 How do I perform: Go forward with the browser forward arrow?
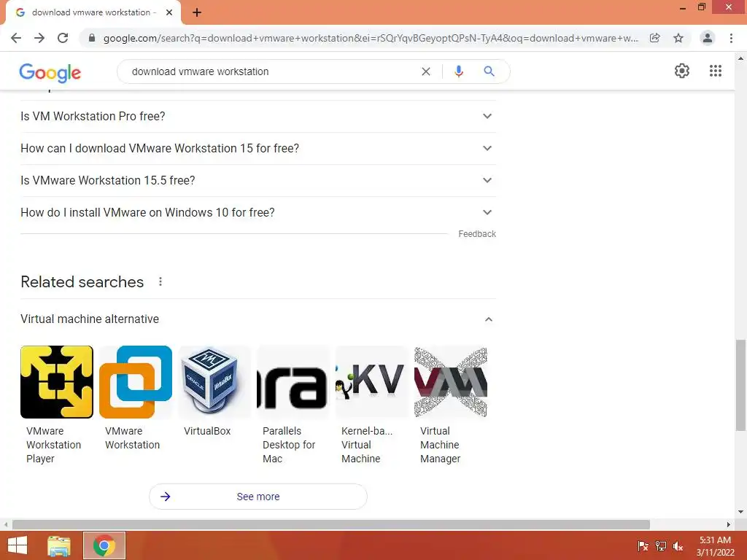click(39, 38)
